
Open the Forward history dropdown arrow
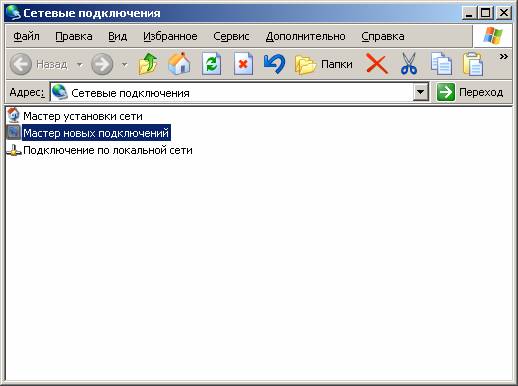(124, 64)
